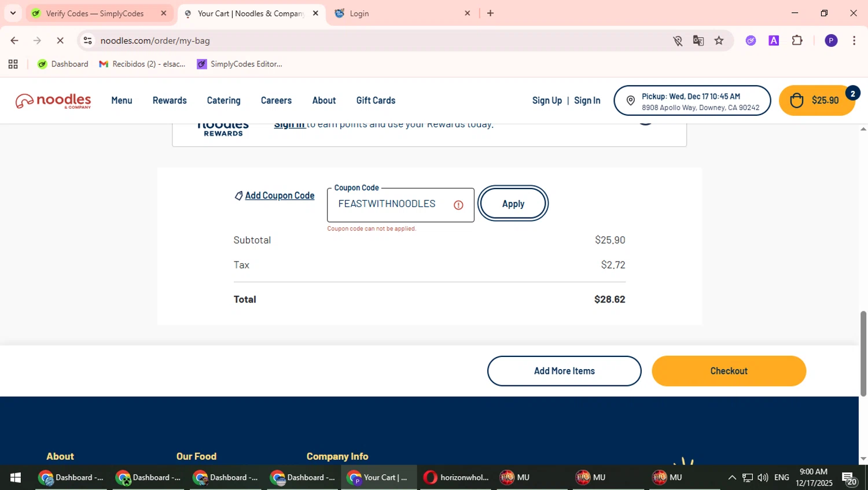This screenshot has width=868, height=490.
Task: Click the Company Info footer heading
Action: (x=337, y=456)
